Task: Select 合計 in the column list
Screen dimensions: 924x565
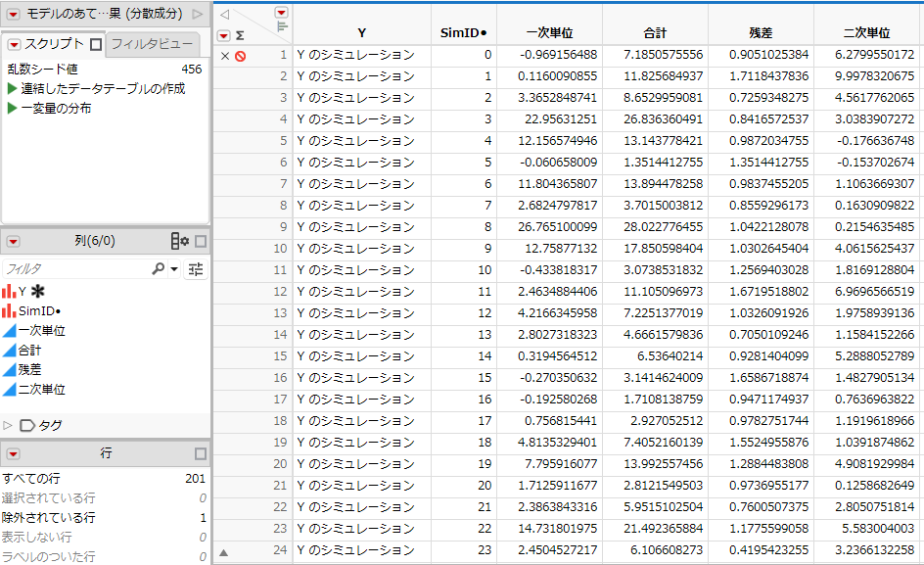Action: [29, 351]
